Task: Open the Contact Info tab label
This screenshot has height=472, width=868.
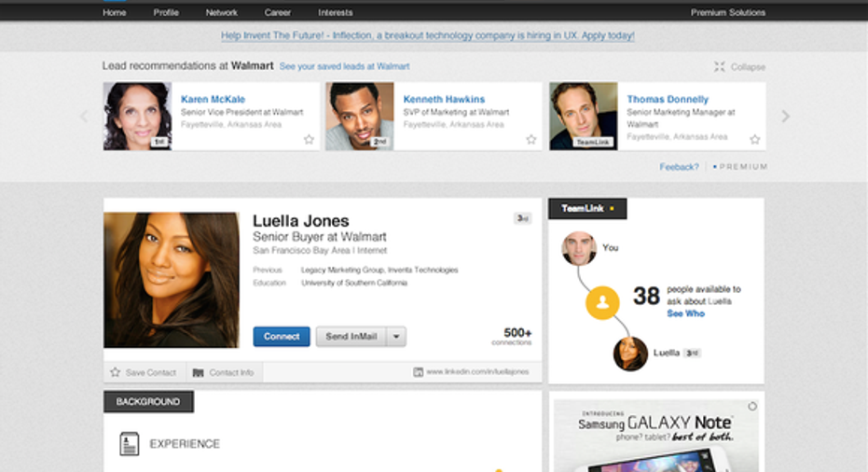Action: pos(231,373)
